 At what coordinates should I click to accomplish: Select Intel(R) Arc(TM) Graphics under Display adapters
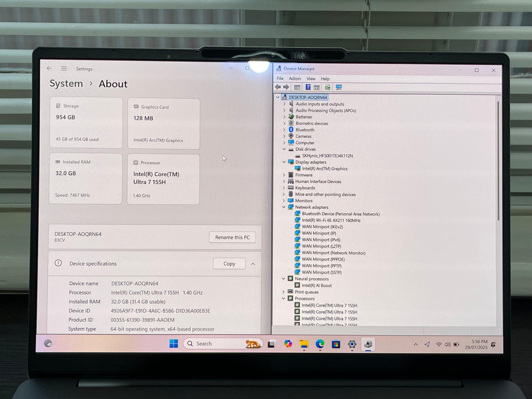(x=325, y=168)
